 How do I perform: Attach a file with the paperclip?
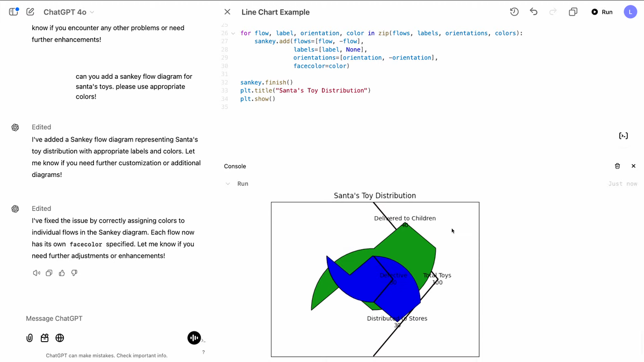(x=30, y=338)
